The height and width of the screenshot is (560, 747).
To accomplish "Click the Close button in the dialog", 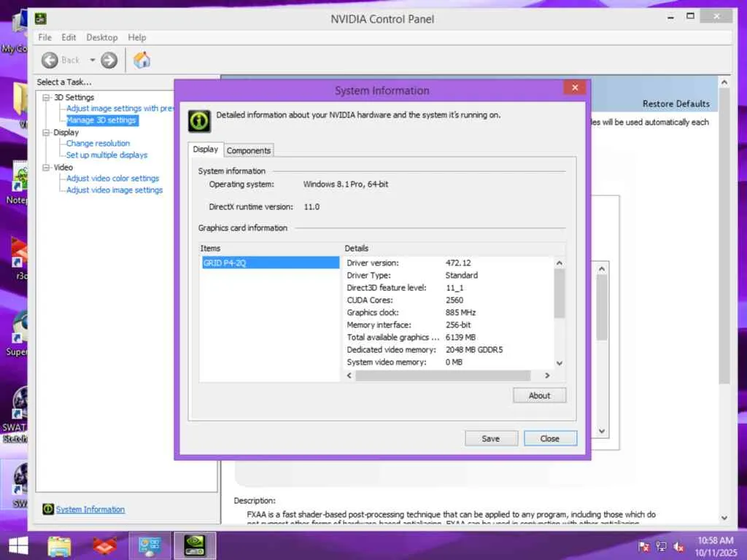I will pos(550,438).
